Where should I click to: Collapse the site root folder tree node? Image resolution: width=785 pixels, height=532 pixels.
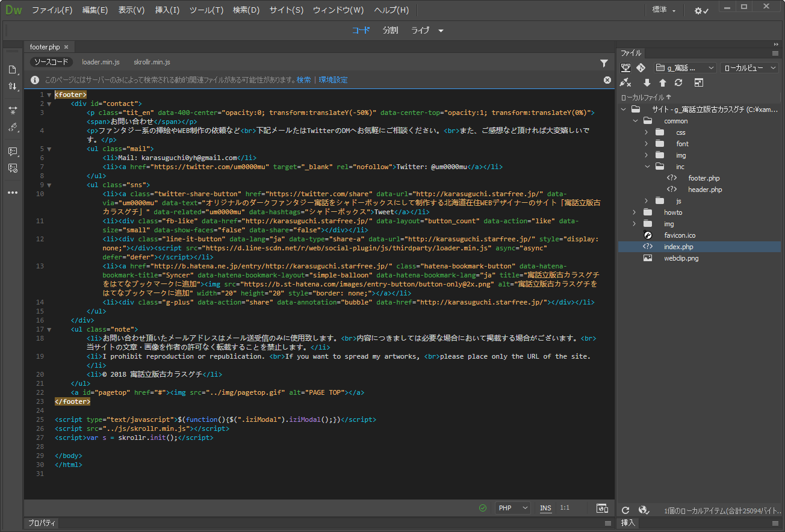pos(622,110)
